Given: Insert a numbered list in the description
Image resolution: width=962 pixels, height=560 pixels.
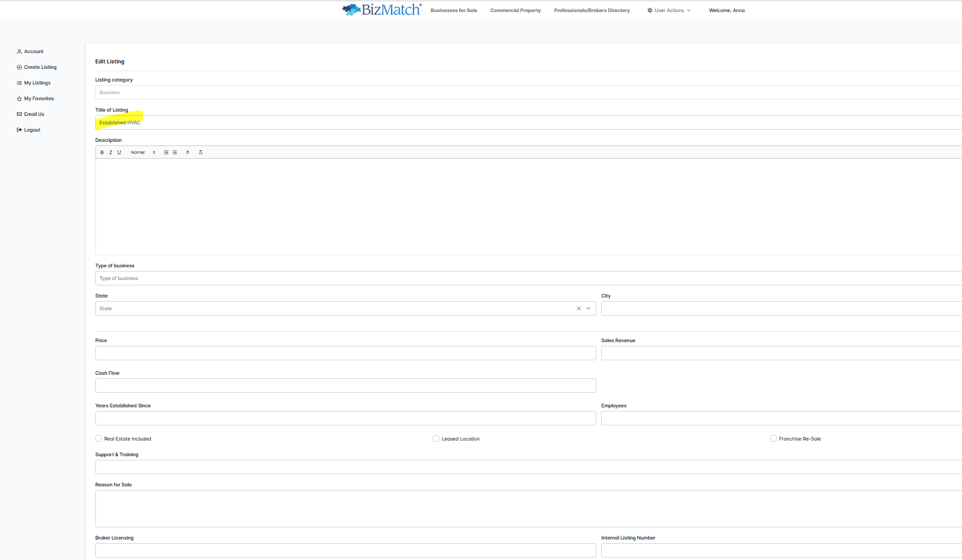Looking at the screenshot, I should click(166, 153).
